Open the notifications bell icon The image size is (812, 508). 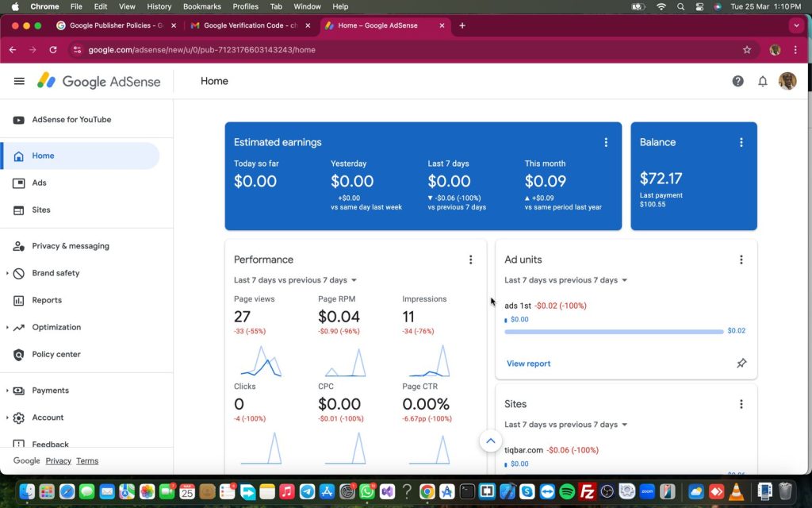tap(762, 81)
